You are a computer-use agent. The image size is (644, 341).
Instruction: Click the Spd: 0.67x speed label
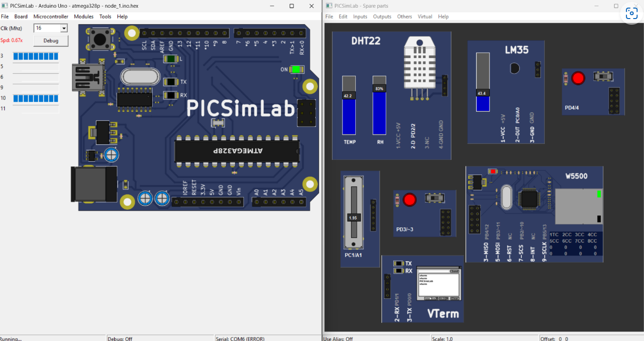11,40
